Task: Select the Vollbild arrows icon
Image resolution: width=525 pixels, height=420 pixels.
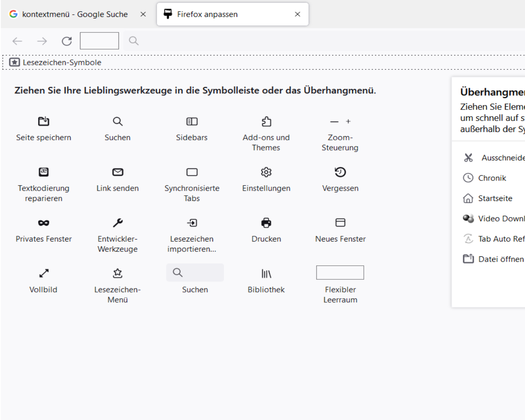Action: [x=43, y=273]
